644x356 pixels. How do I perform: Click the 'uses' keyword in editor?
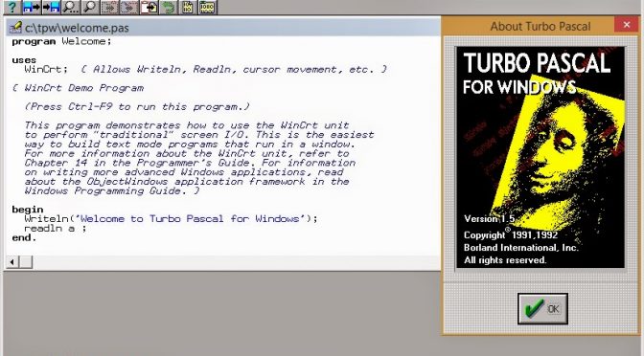click(x=24, y=60)
